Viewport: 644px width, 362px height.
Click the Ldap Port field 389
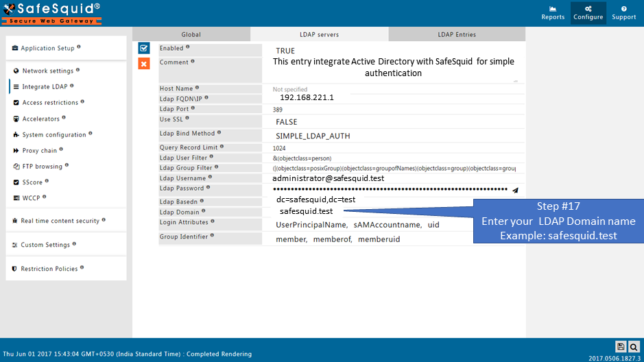(394, 110)
